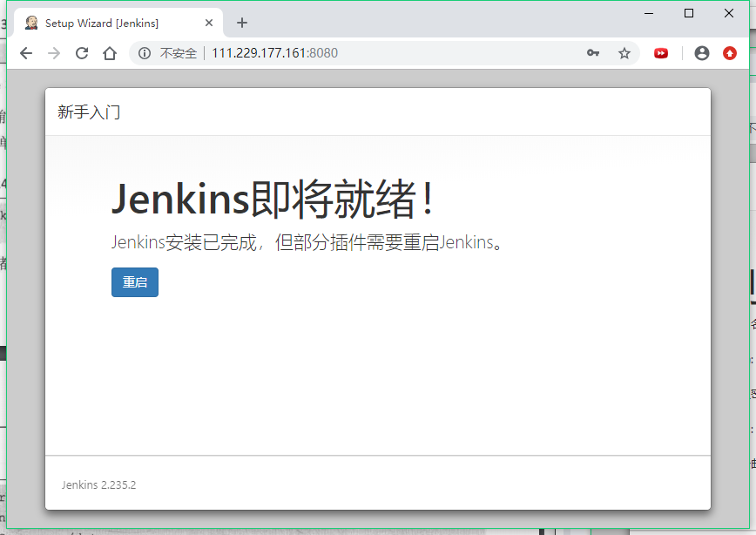This screenshot has height=535, width=756.
Task: Click the 新手入门 header text
Action: click(x=89, y=112)
